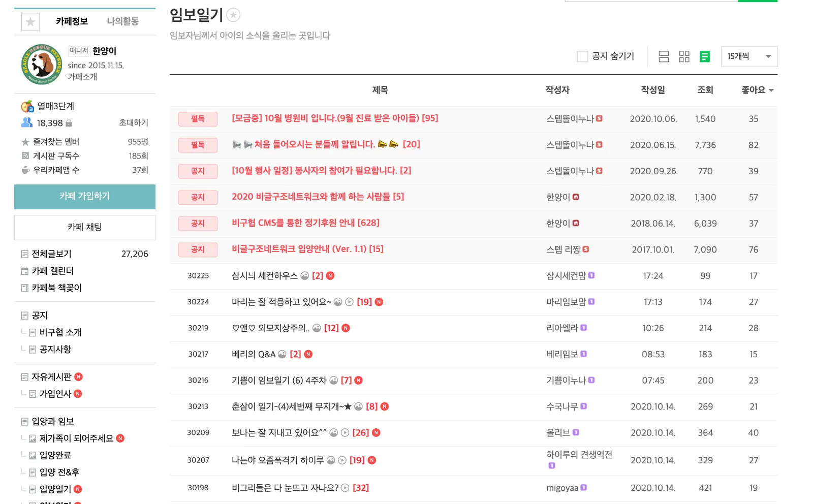
Task: Switch to the webzine-style list view icon
Action: pyautogui.click(x=664, y=56)
